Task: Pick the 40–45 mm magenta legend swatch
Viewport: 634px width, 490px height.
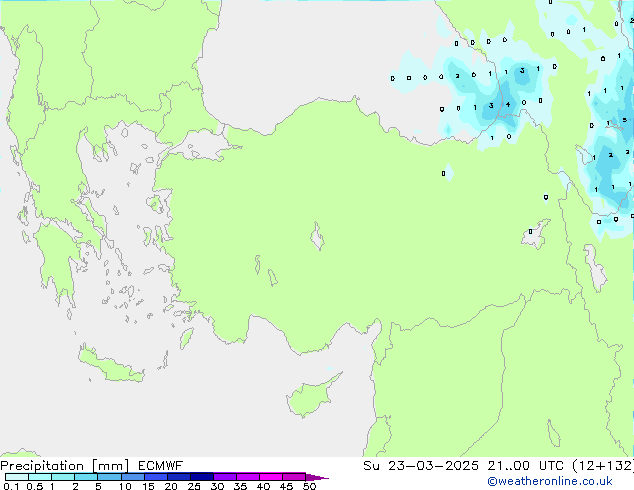Action: point(271,477)
